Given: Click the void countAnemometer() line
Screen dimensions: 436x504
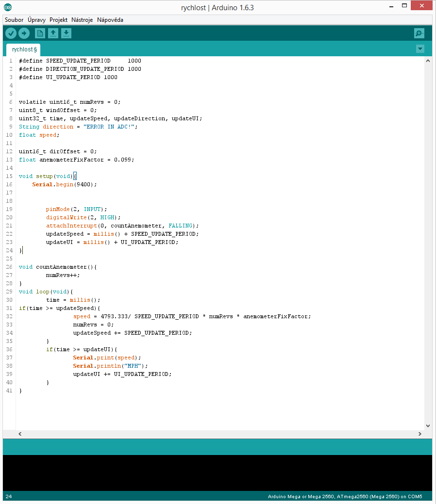Looking at the screenshot, I should pos(58,267).
